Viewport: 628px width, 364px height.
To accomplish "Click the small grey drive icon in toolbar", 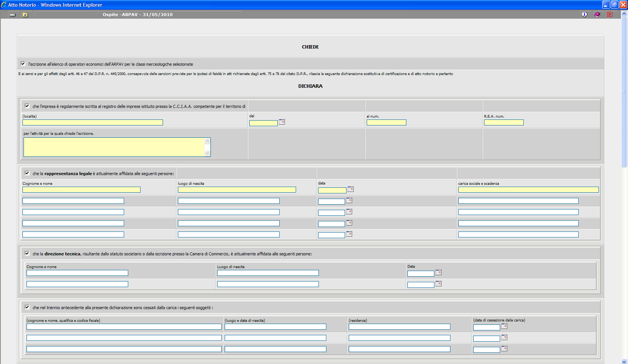I will pos(13,15).
